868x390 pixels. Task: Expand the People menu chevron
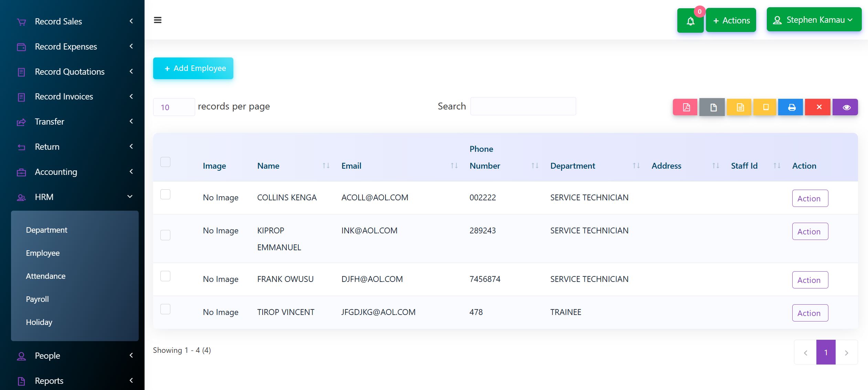[x=131, y=355]
